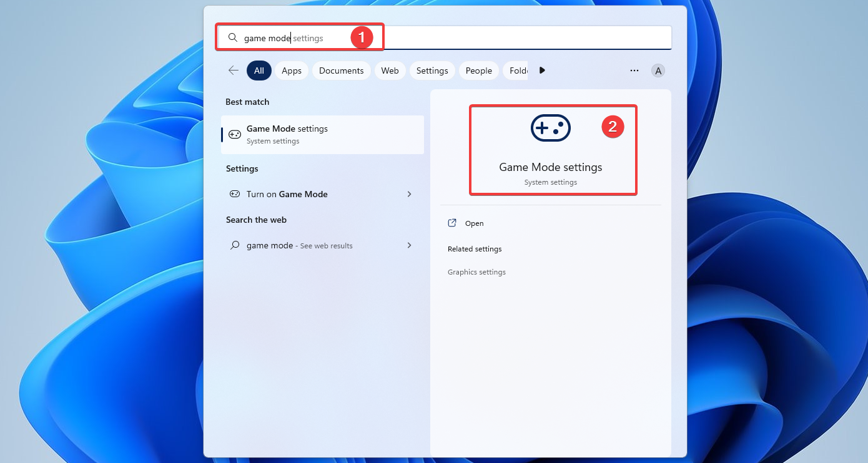Click the Related settings label
Screen dimensions: 868x463
click(x=475, y=249)
